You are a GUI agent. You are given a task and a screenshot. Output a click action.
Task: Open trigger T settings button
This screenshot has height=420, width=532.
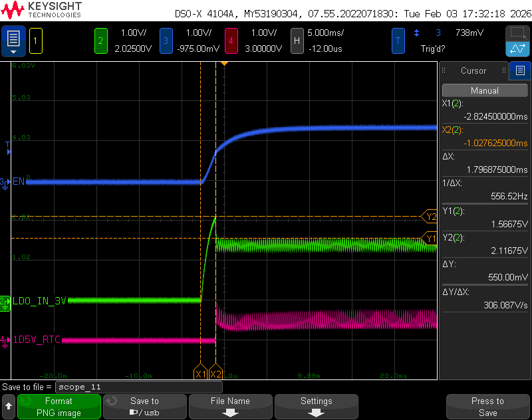tap(398, 41)
